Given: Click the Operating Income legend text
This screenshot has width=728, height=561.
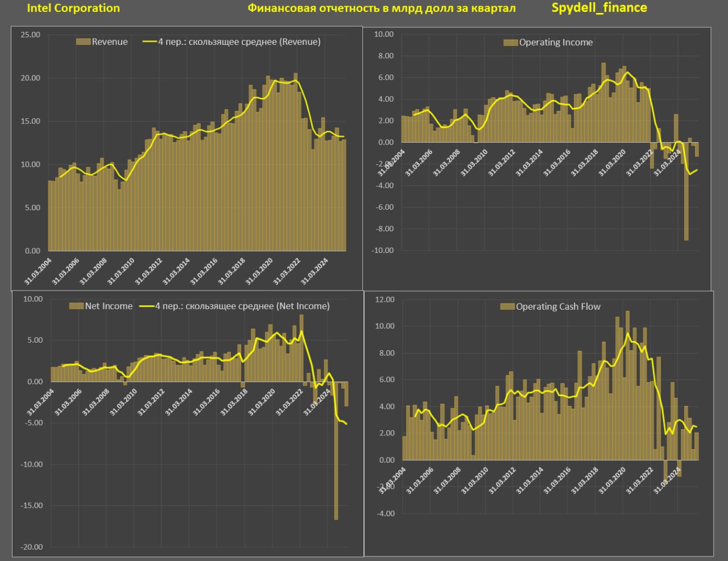Looking at the screenshot, I should coord(556,43).
